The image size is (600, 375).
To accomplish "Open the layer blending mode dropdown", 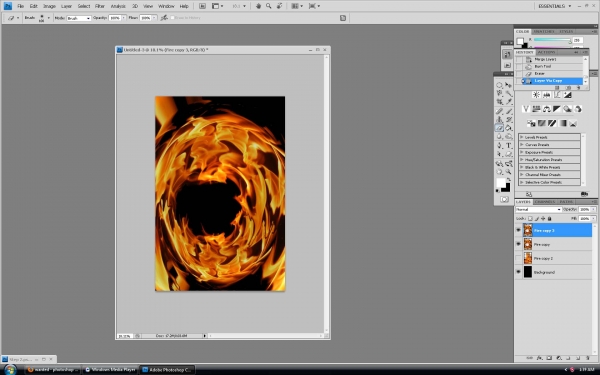I will click(x=538, y=209).
